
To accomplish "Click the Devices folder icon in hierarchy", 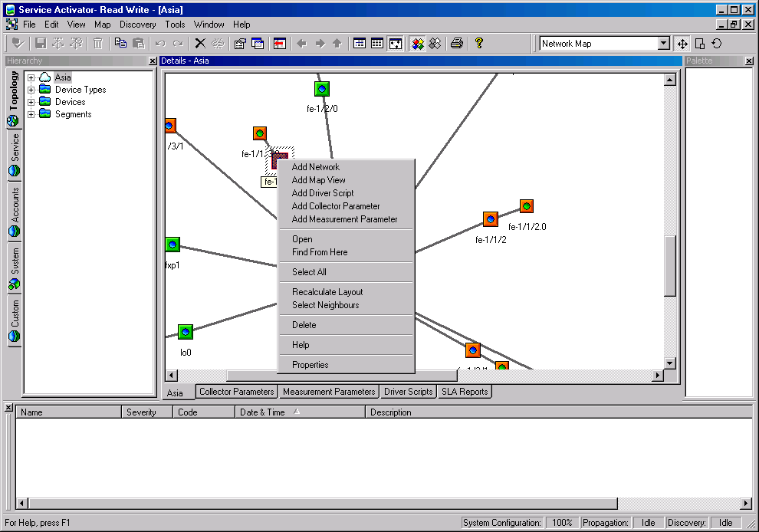I will pyautogui.click(x=45, y=101).
